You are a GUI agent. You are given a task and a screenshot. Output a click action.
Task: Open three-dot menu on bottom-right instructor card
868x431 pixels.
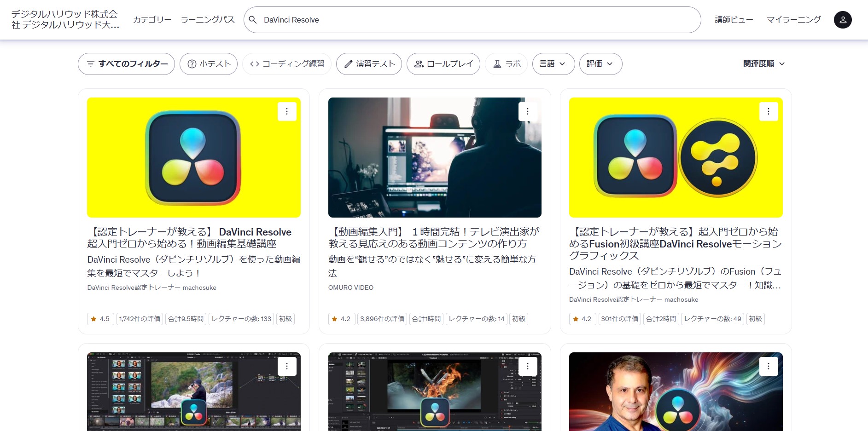point(768,366)
